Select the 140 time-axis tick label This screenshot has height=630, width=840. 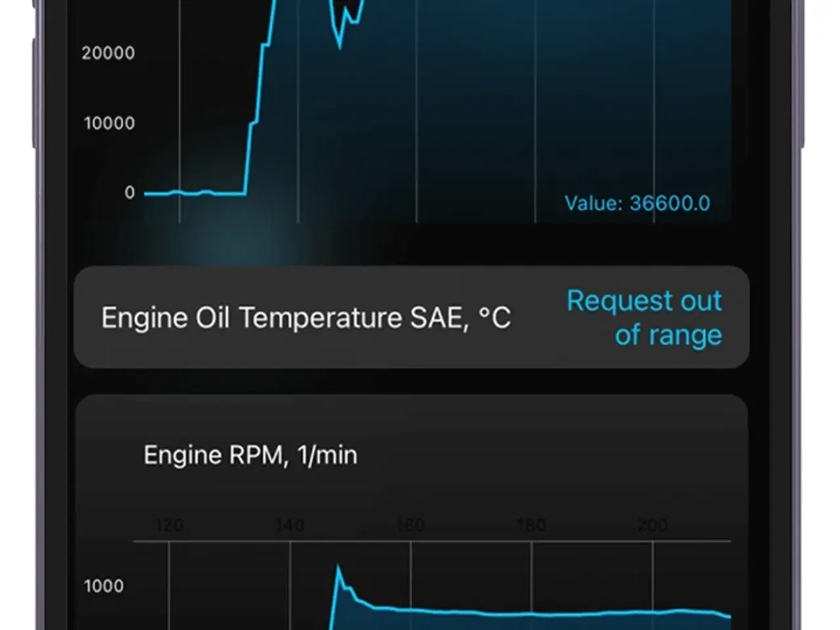coord(290,525)
